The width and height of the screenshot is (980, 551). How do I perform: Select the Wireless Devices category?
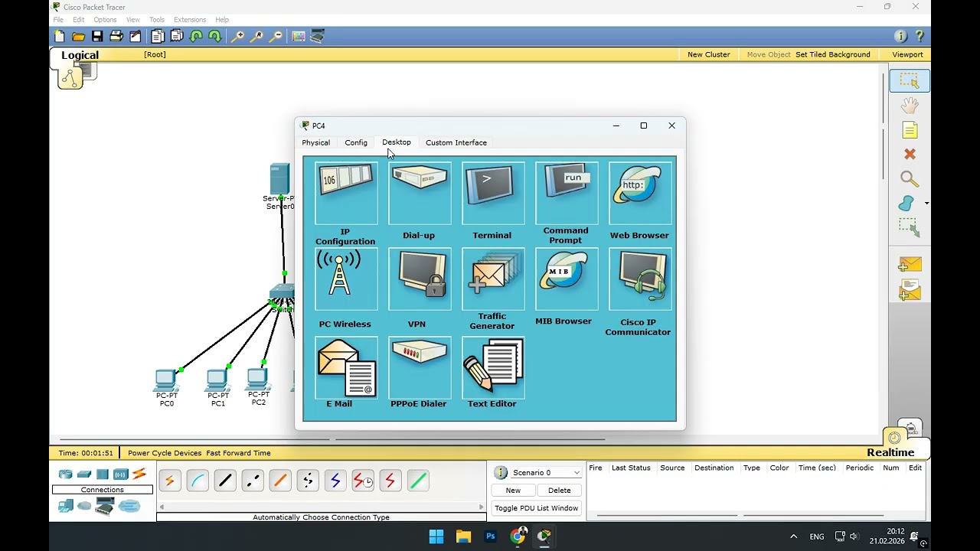121,474
